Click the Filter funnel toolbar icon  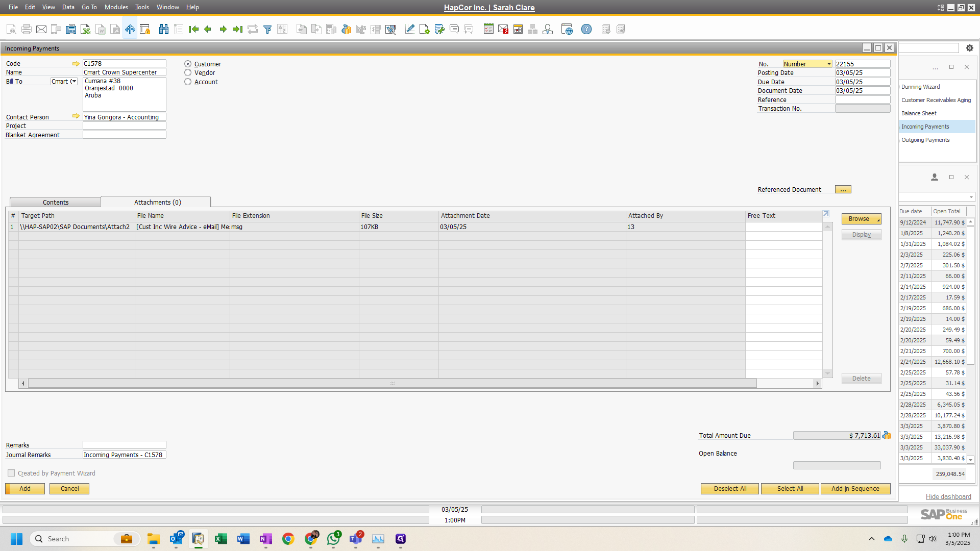pos(267,29)
